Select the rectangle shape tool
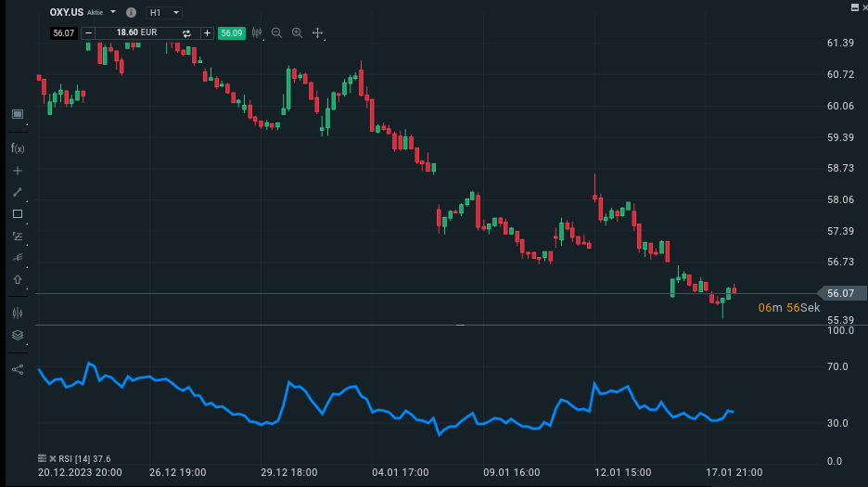The image size is (868, 487). [18, 214]
